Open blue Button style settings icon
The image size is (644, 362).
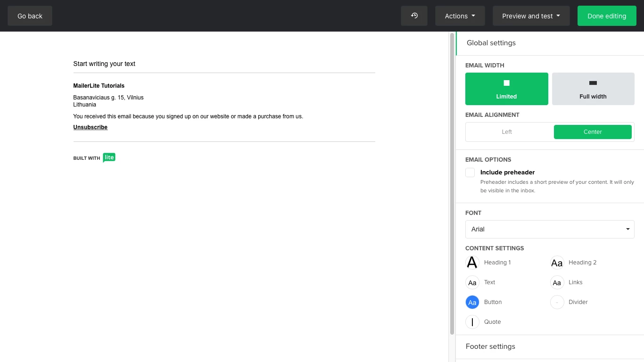pyautogui.click(x=472, y=302)
